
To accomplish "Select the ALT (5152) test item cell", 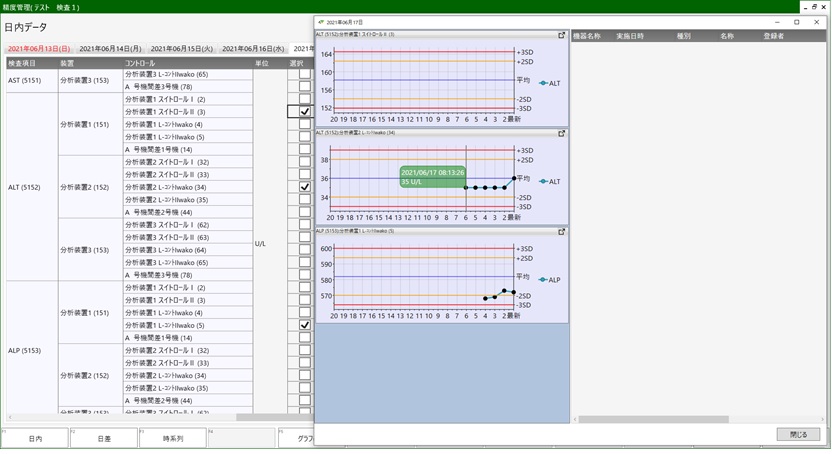I will click(32, 187).
